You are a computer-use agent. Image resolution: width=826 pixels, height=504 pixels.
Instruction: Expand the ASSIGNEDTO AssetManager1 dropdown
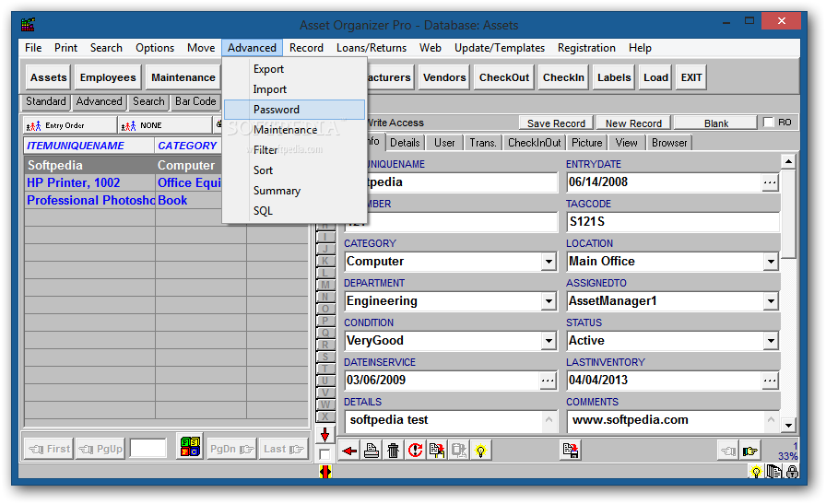pyautogui.click(x=771, y=301)
